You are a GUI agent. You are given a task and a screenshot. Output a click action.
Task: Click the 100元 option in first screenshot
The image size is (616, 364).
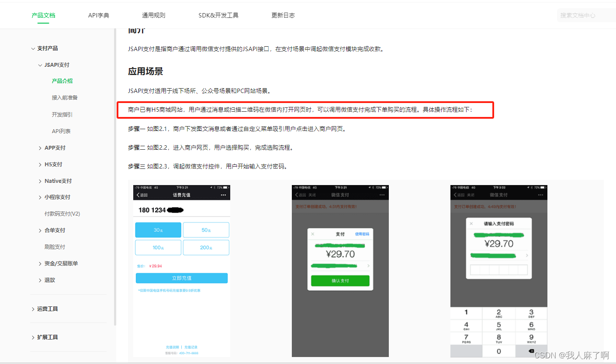158,247
